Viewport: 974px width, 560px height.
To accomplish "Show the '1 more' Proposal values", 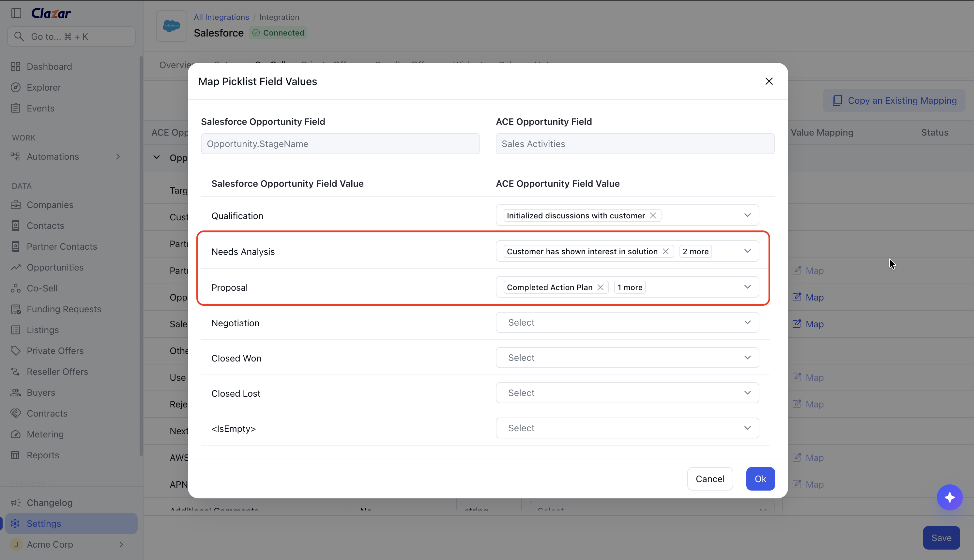I will [630, 287].
